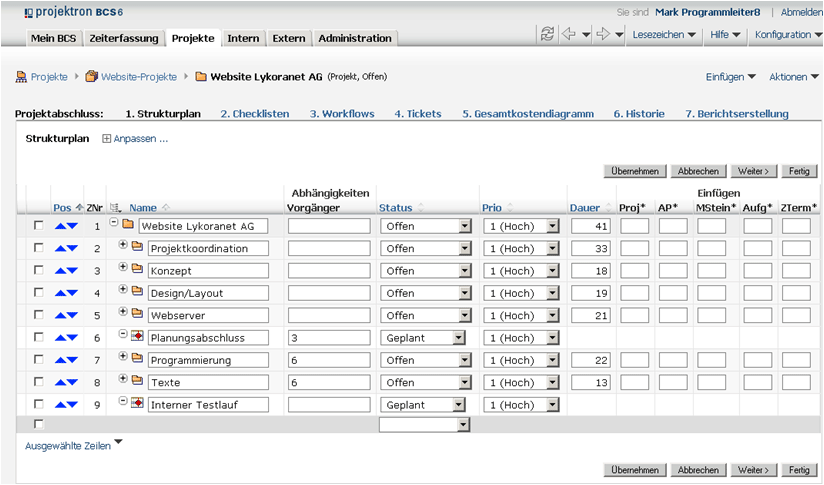Click the Planungsabschluss milestone icon

pos(137,335)
